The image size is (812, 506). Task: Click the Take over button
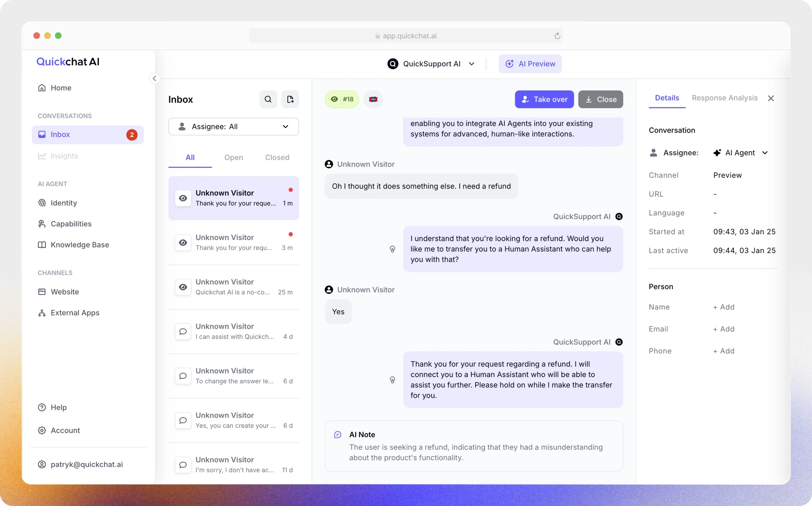[544, 99]
